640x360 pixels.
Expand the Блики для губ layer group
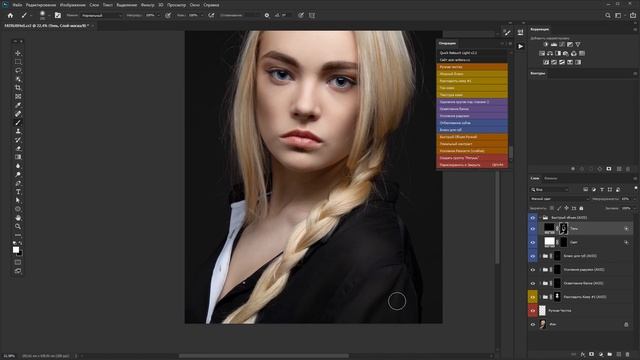540,256
